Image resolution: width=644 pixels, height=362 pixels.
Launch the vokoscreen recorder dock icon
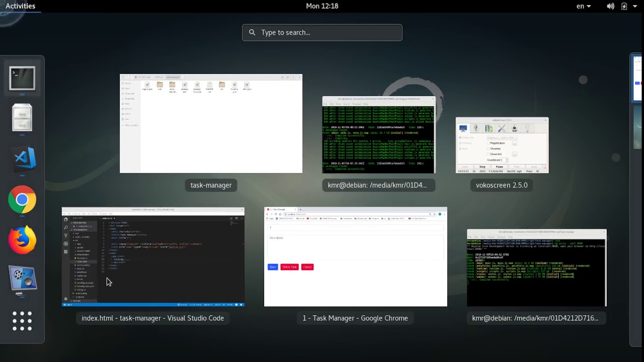point(22,280)
